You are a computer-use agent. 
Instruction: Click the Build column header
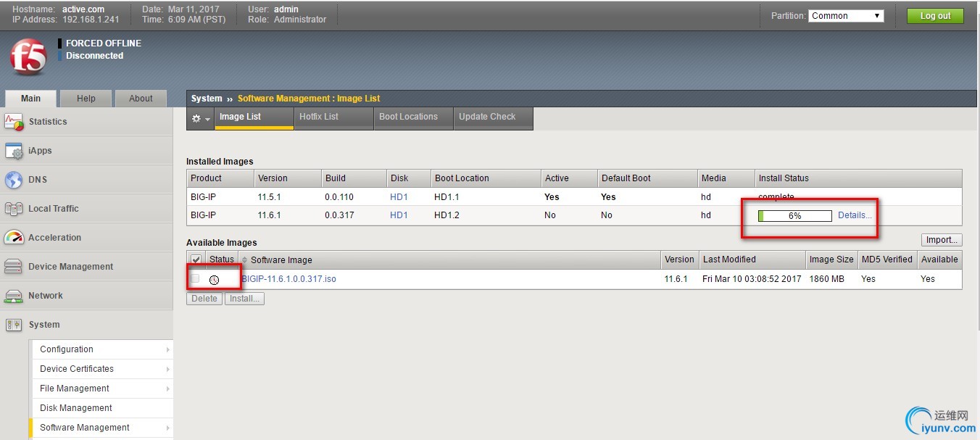coord(354,178)
